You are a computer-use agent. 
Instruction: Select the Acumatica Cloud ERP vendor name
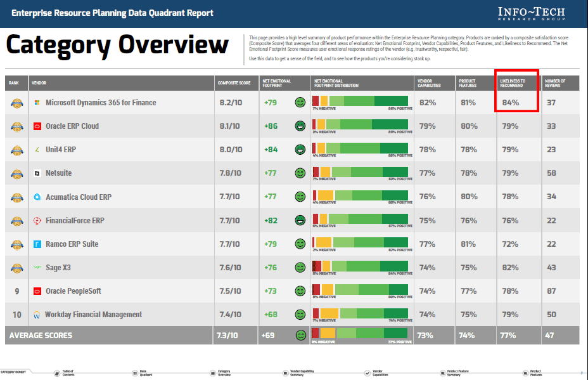79,197
